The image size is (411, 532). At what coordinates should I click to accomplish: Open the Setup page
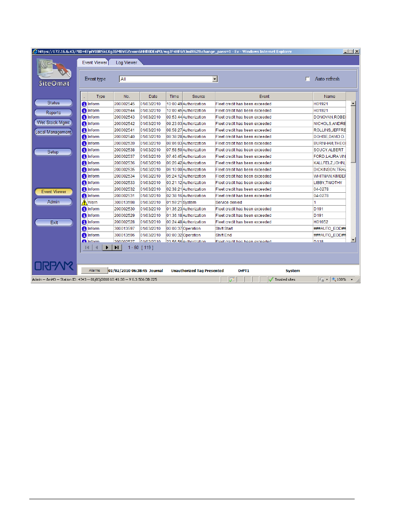(x=53, y=152)
